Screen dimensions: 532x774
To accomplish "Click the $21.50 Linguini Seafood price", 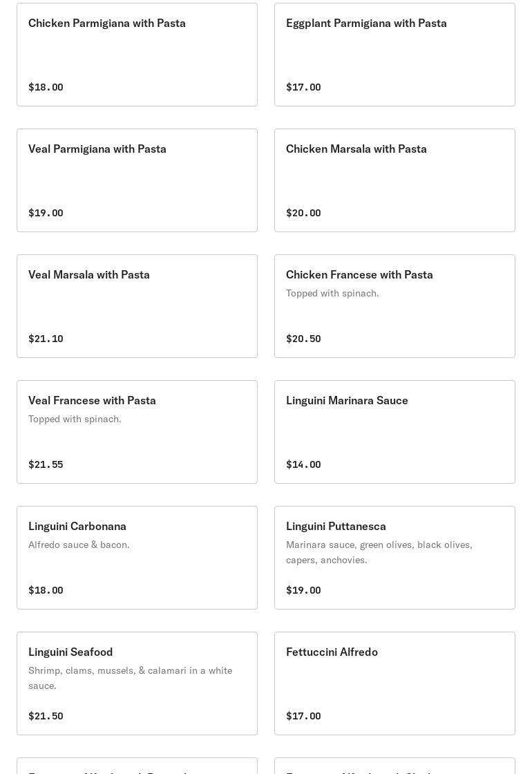I will (x=46, y=716).
